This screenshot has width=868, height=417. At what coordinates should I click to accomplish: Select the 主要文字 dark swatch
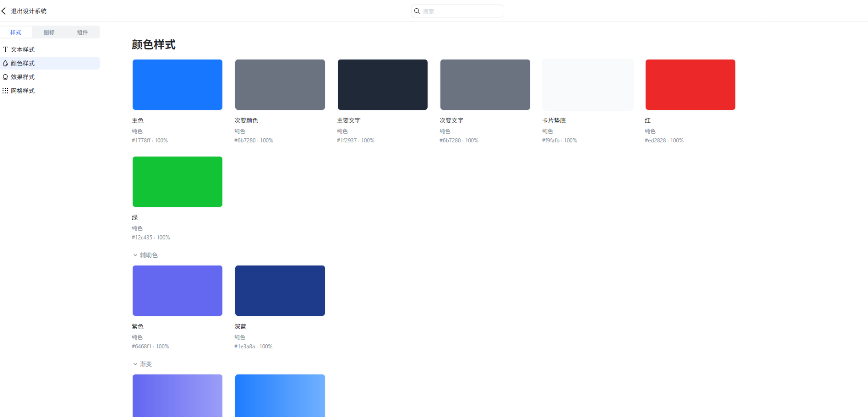[x=383, y=85]
